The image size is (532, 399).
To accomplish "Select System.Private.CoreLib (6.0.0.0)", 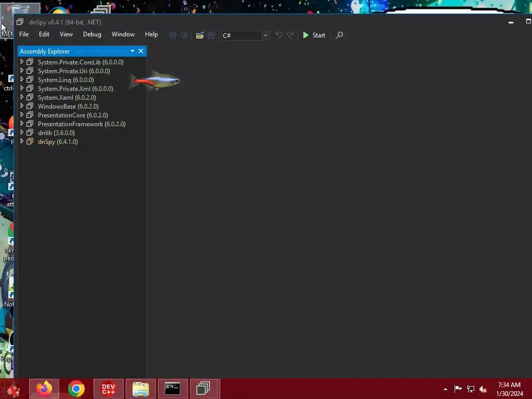I will pyautogui.click(x=81, y=62).
